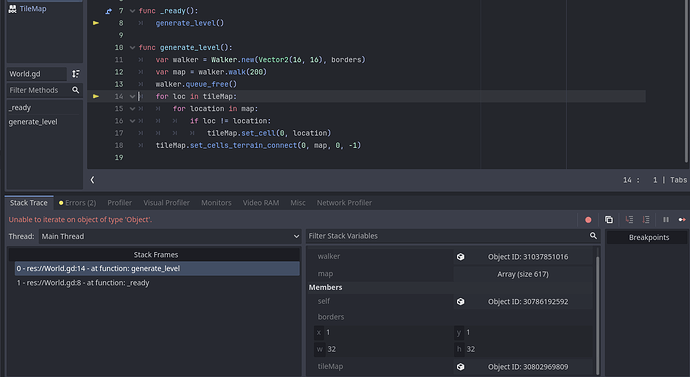Copy the error with the copy icon
This screenshot has height=377, width=690.
pyautogui.click(x=609, y=220)
